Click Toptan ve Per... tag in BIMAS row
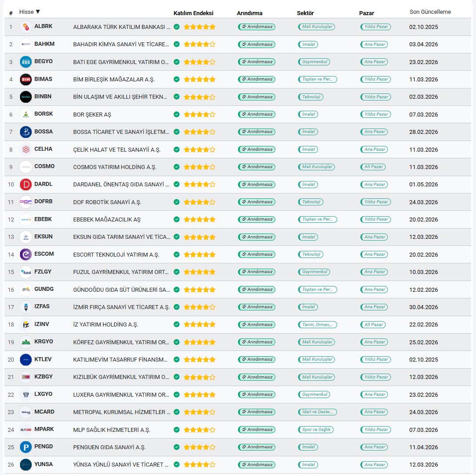Viewport: 476px width, 475px height. click(318, 79)
